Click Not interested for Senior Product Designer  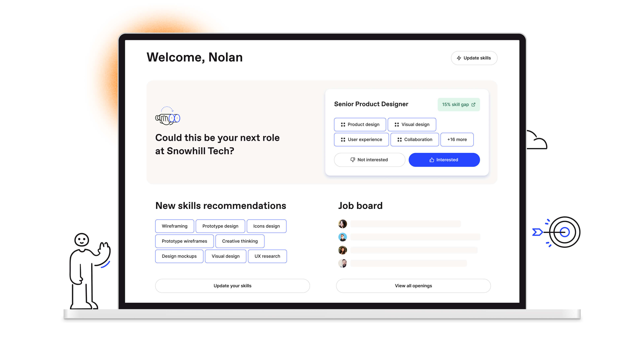point(369,159)
